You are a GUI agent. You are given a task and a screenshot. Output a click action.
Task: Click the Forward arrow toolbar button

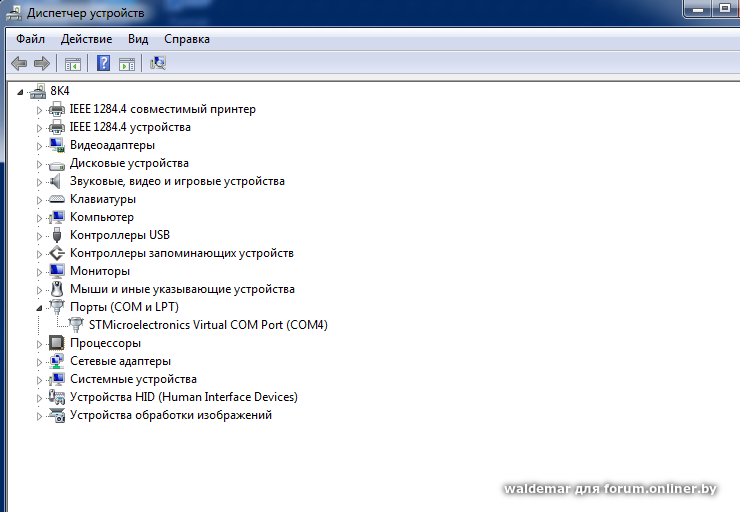pos(42,63)
